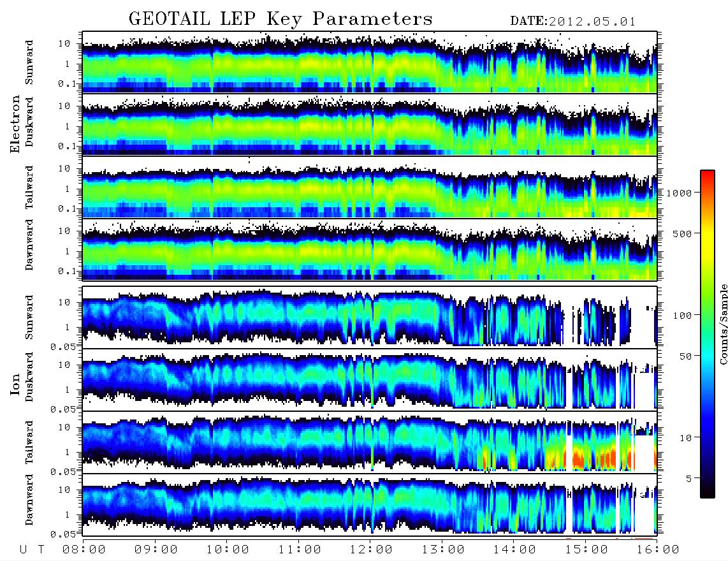Click the 50 tick on color scale
Screen dimensions: 728x561
coord(685,356)
